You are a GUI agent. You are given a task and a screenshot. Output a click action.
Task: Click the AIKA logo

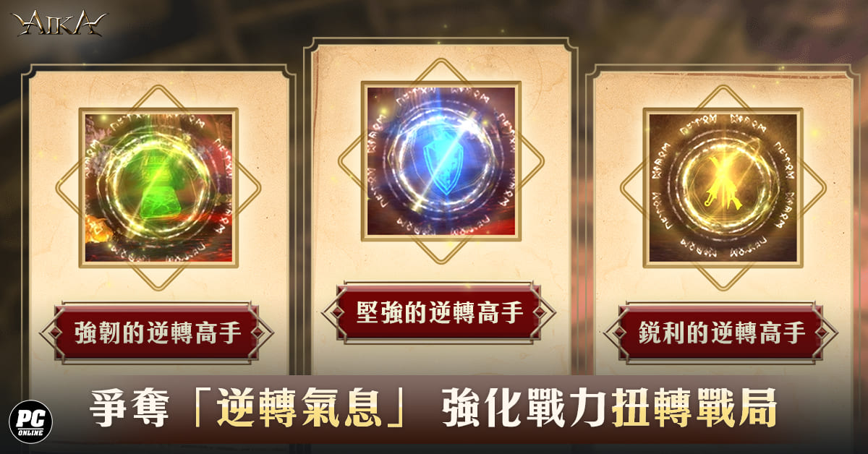[x=59, y=23]
